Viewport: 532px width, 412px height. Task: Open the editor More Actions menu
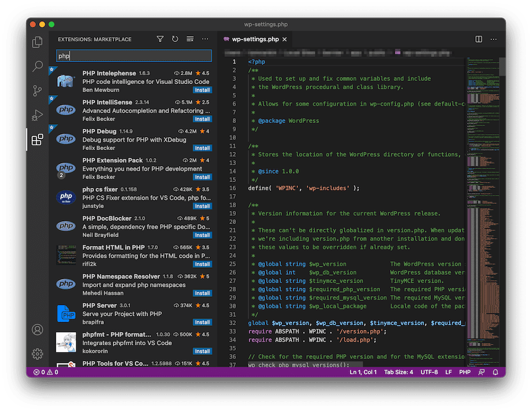(494, 38)
